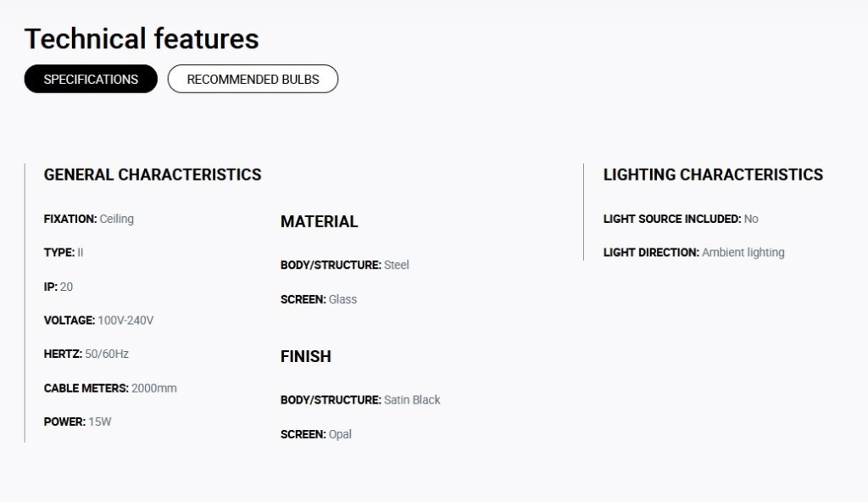
Task: Click Light Source Included: No
Action: point(681,219)
